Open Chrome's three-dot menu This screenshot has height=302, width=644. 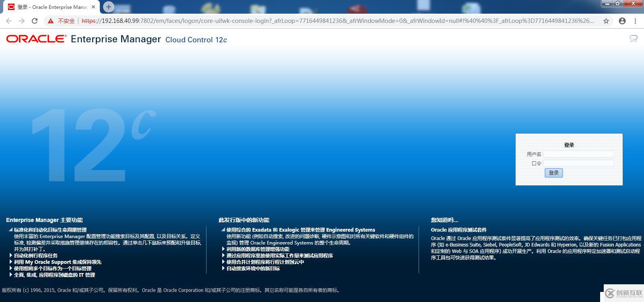coord(636,21)
